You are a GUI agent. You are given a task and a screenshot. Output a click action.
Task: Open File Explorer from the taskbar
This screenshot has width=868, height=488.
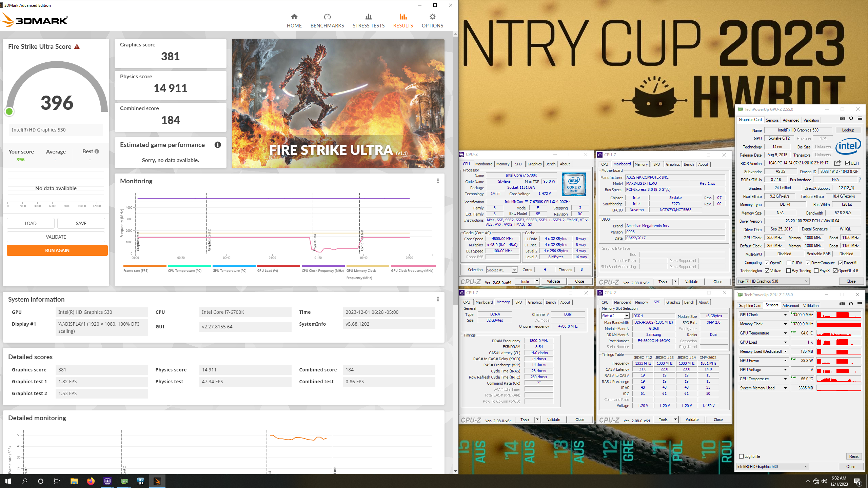74,481
